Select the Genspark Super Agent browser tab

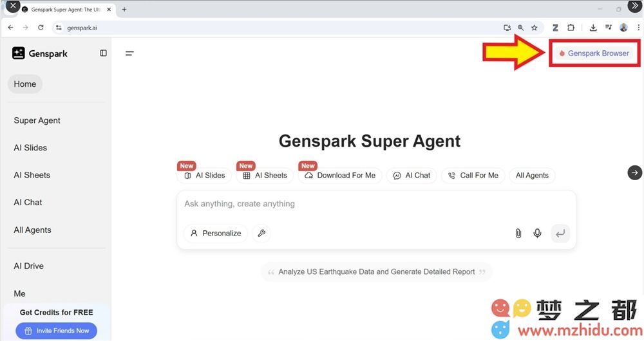(66, 9)
